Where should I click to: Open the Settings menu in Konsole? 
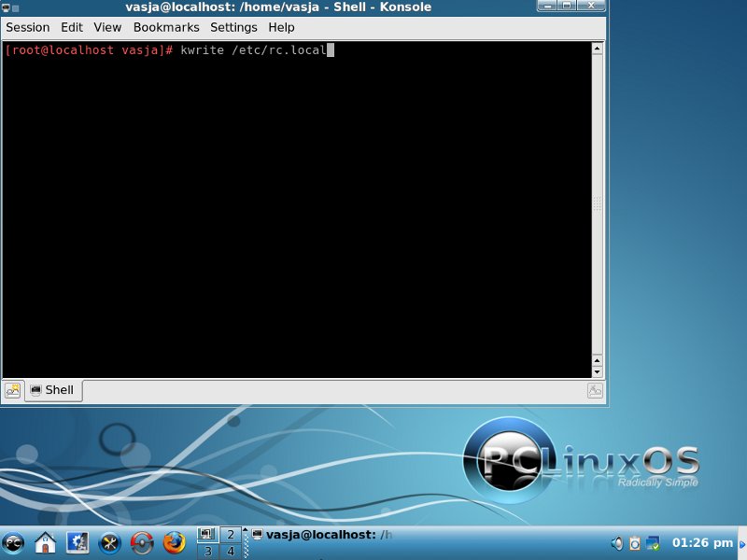tap(233, 28)
